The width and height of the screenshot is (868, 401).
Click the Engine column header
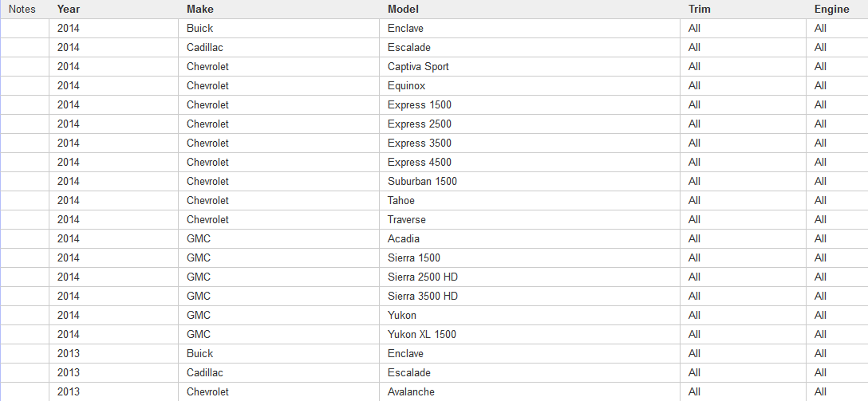click(831, 10)
